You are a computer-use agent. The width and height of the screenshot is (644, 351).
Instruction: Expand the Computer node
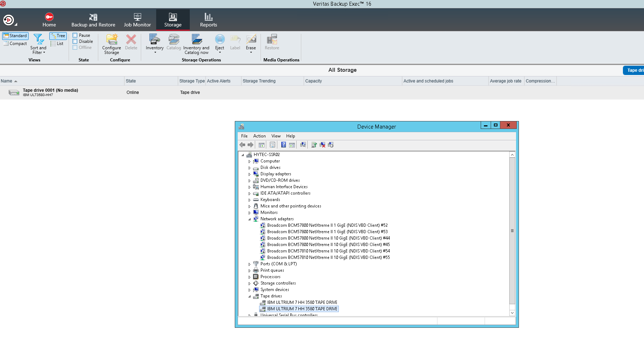(x=249, y=161)
